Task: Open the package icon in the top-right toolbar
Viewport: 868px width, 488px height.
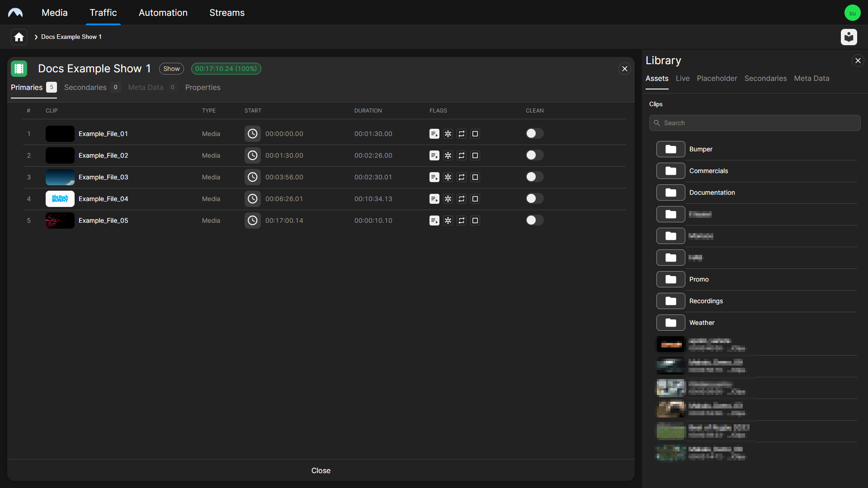Action: click(x=849, y=37)
